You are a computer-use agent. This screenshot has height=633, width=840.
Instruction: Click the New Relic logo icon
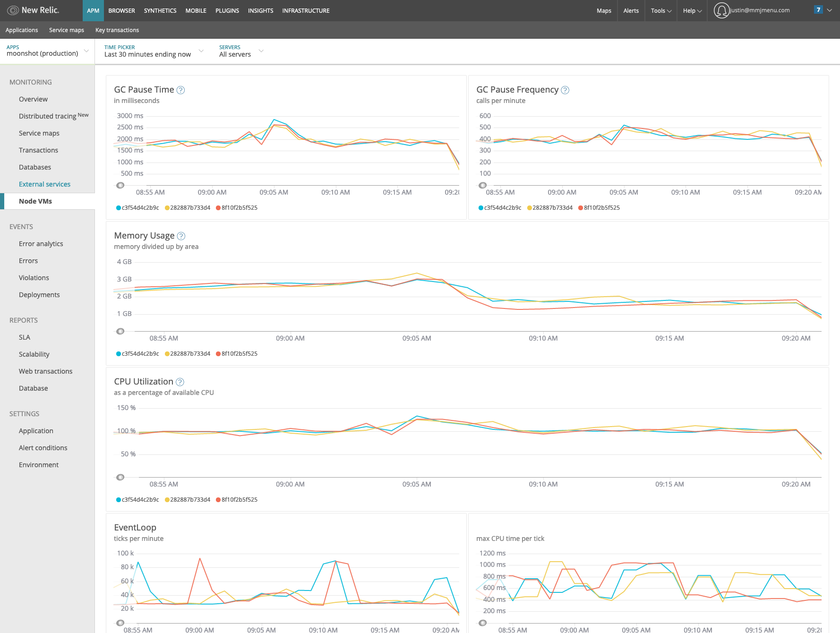coord(13,10)
